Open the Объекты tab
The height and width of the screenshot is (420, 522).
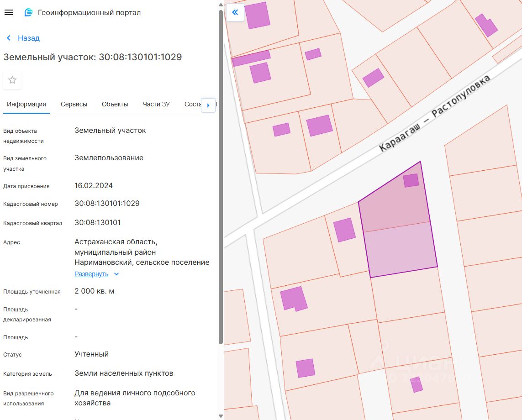(115, 104)
